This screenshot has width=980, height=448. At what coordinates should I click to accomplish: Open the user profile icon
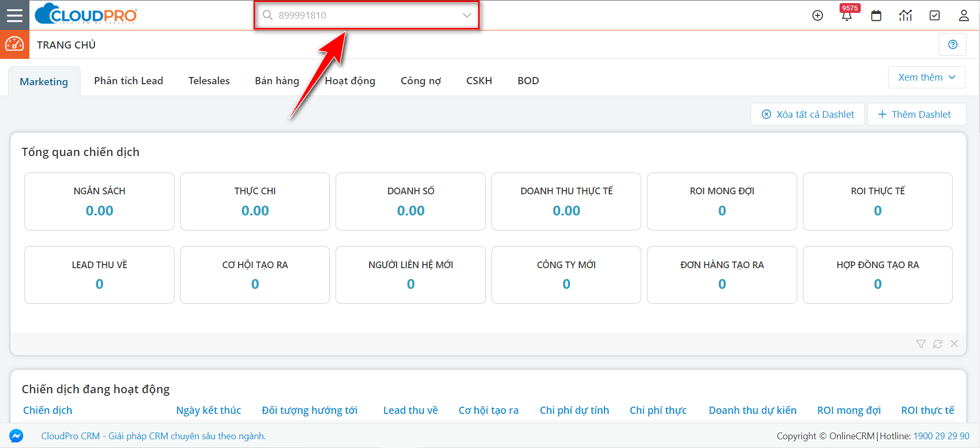[x=964, y=16]
